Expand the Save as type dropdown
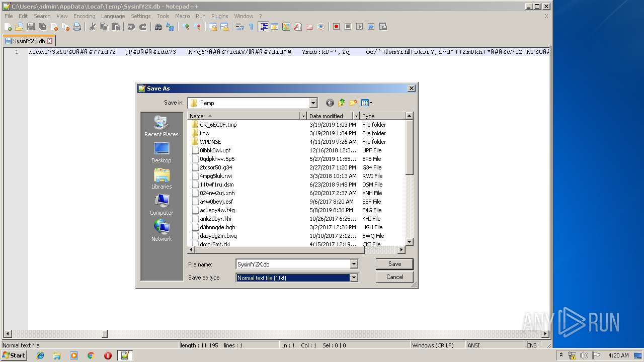644x362 pixels. pyautogui.click(x=354, y=278)
